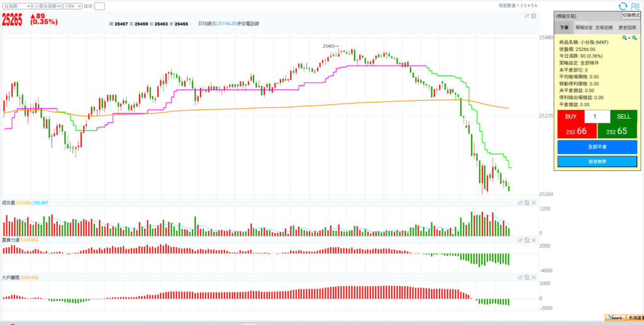The width and height of the screenshot is (644, 325).
Task: Click the 切換模式 mode toggle button
Action: (x=631, y=15)
